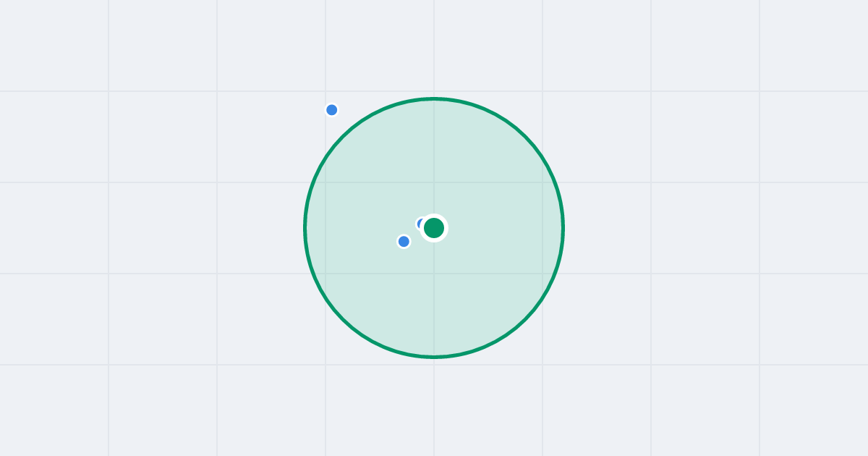
Task: Select the blue dot outside the green circle
Action: coord(332,110)
